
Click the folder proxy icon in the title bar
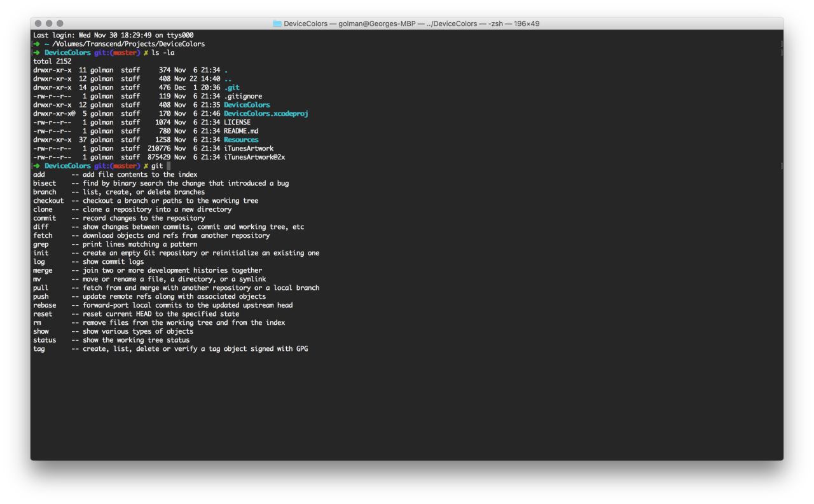pos(277,24)
